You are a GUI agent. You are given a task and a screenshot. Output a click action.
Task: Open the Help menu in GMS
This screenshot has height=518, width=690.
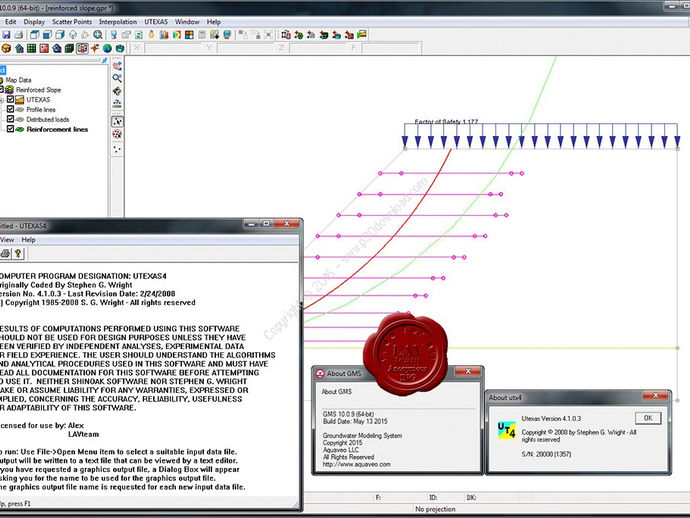click(x=214, y=22)
